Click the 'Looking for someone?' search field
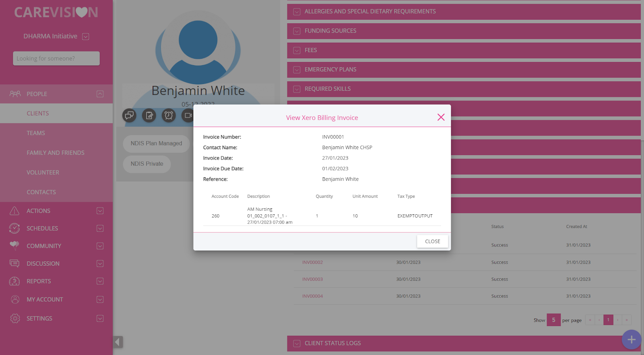 pyautogui.click(x=56, y=58)
